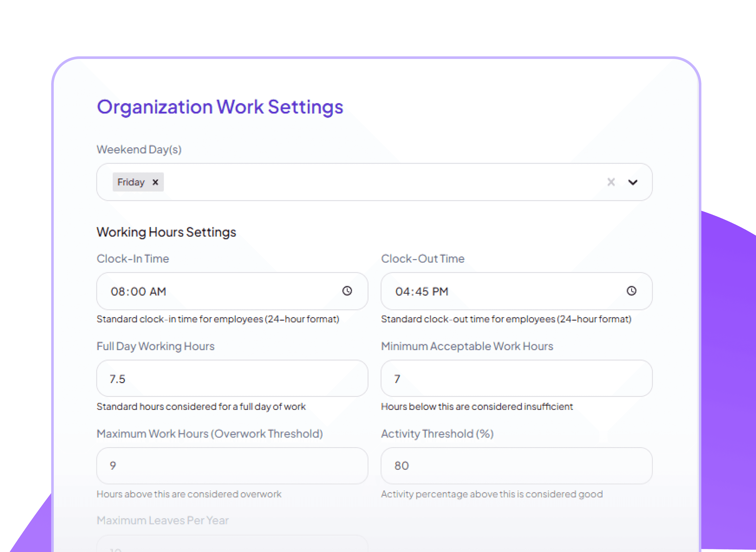Open the clock-out time picker icon
756x552 pixels.
click(631, 291)
